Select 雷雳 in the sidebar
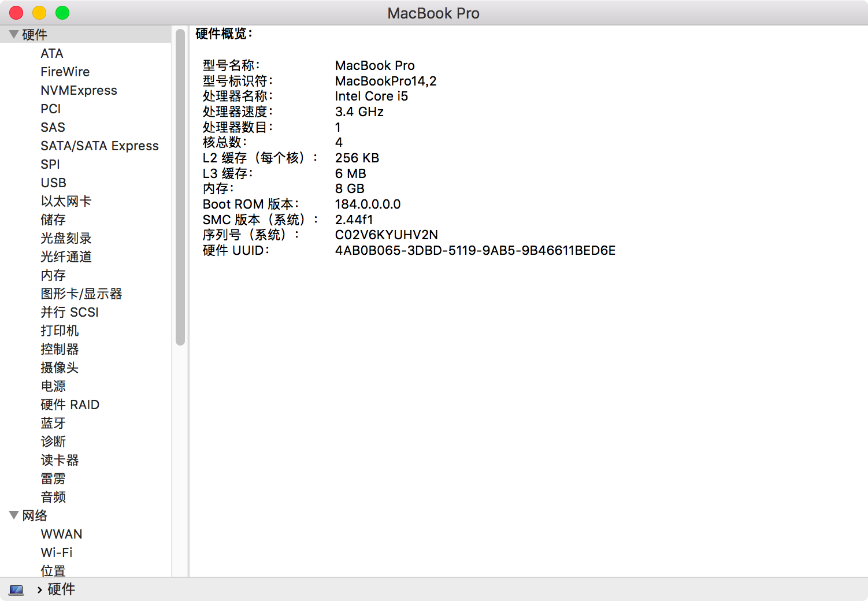This screenshot has width=868, height=601. (x=53, y=478)
